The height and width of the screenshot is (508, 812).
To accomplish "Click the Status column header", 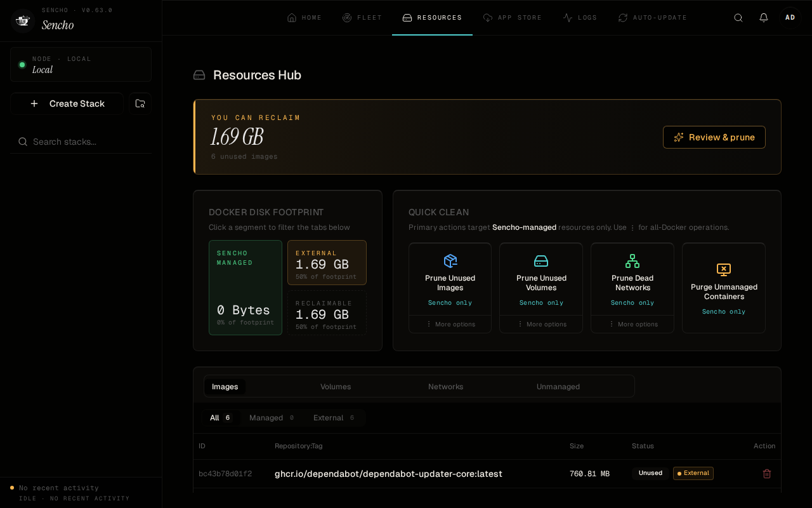I will click(x=643, y=446).
